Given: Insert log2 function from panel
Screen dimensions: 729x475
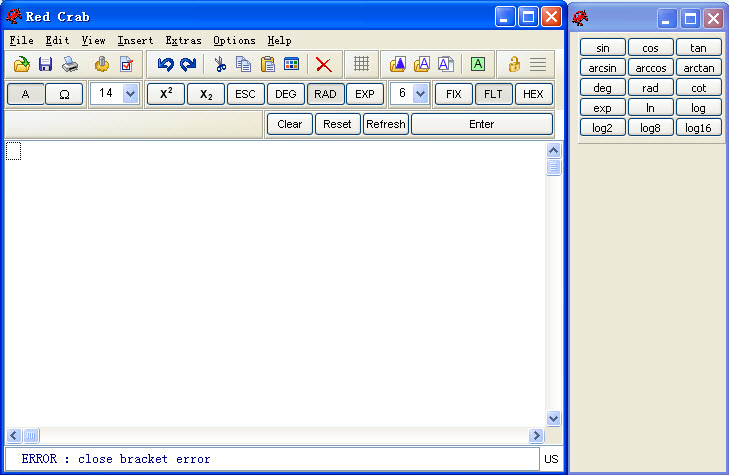Looking at the screenshot, I should click(x=603, y=128).
